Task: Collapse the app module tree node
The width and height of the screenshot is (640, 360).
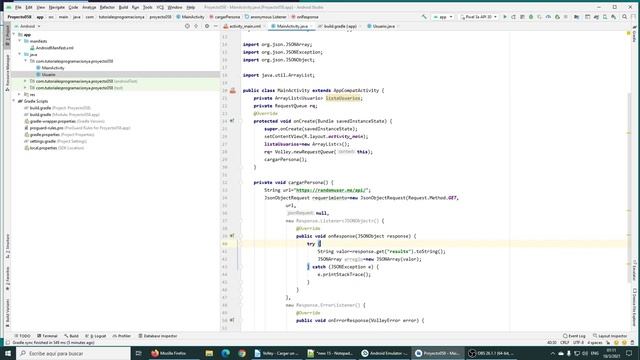Action: pyautogui.click(x=14, y=35)
